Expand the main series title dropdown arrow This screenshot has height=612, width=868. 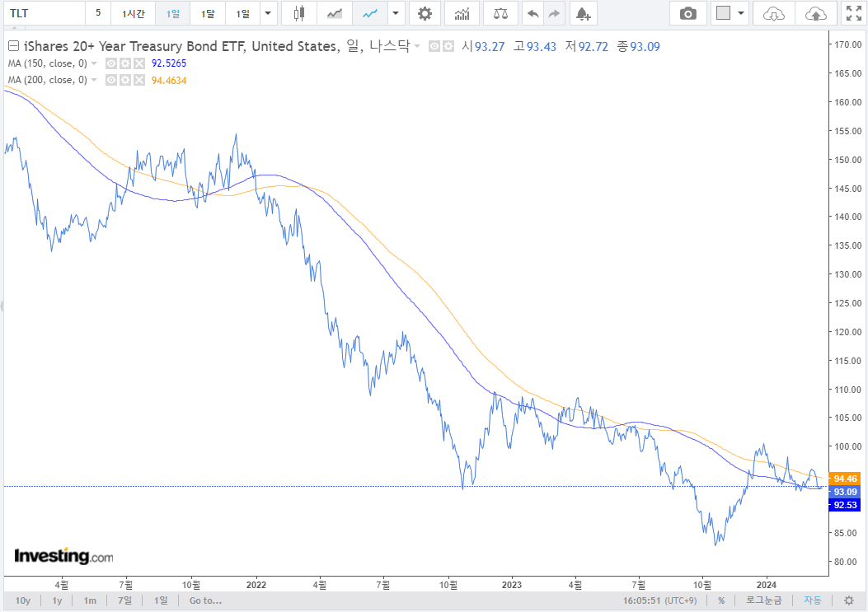(417, 46)
